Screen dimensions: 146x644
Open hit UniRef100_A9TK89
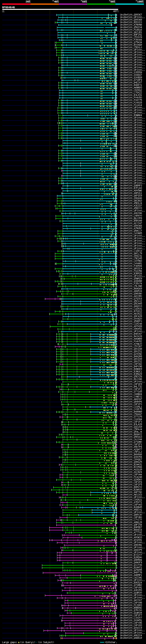click(131, 326)
